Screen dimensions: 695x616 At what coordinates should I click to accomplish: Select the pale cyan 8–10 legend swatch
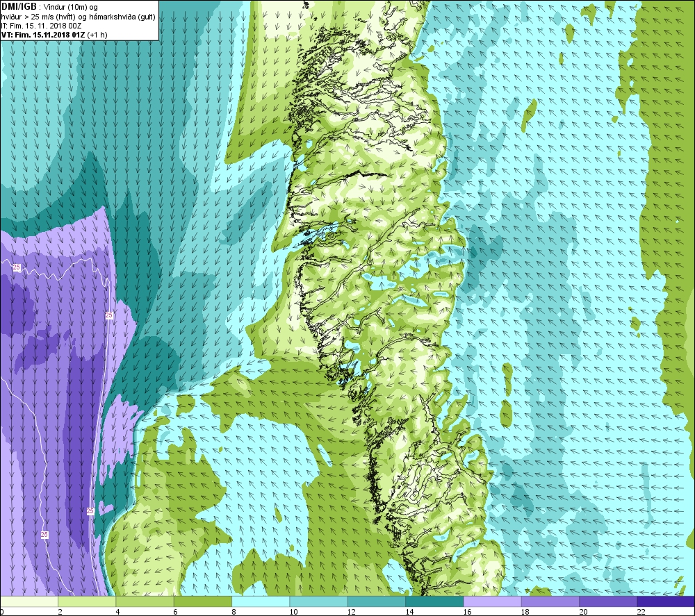coord(261,601)
